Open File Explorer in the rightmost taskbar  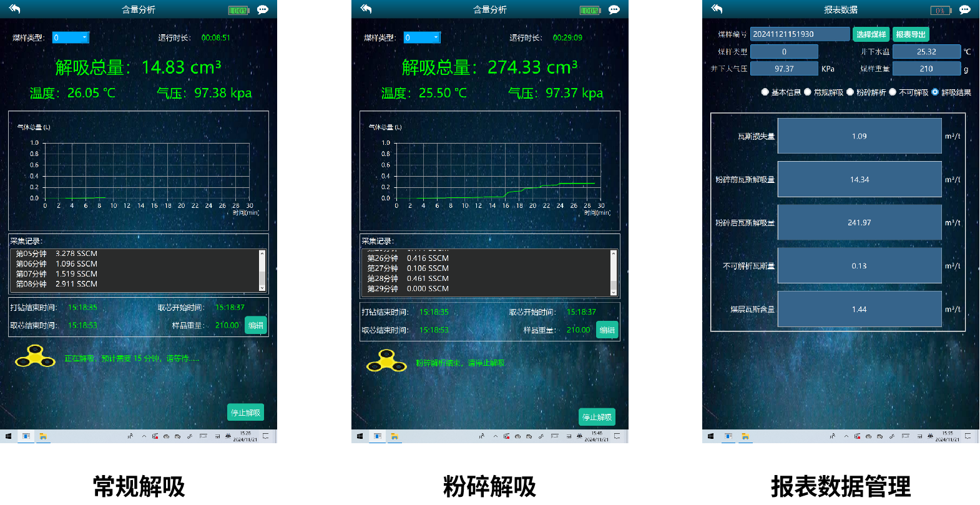click(x=745, y=436)
